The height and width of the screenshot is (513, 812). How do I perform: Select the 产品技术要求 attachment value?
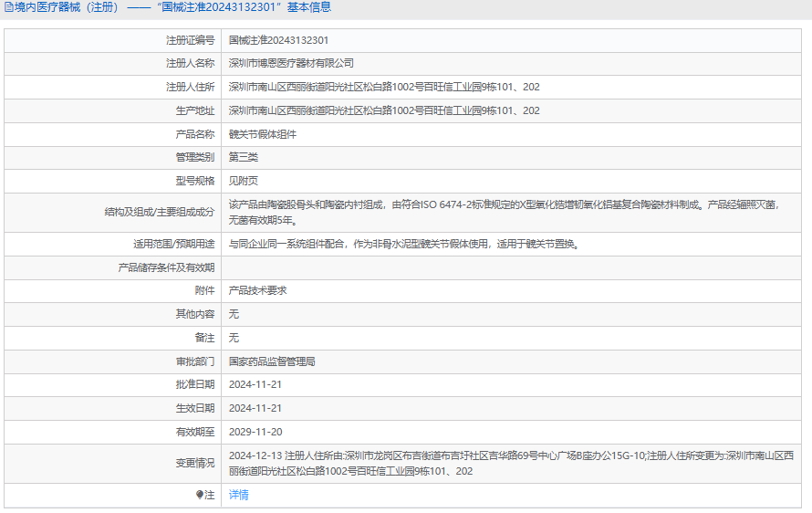click(x=258, y=290)
